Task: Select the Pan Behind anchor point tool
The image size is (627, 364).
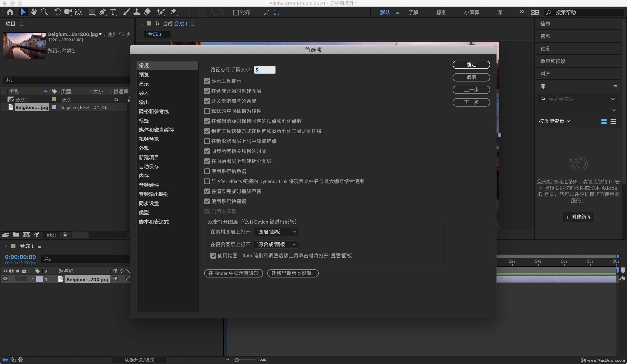Action: click(79, 12)
